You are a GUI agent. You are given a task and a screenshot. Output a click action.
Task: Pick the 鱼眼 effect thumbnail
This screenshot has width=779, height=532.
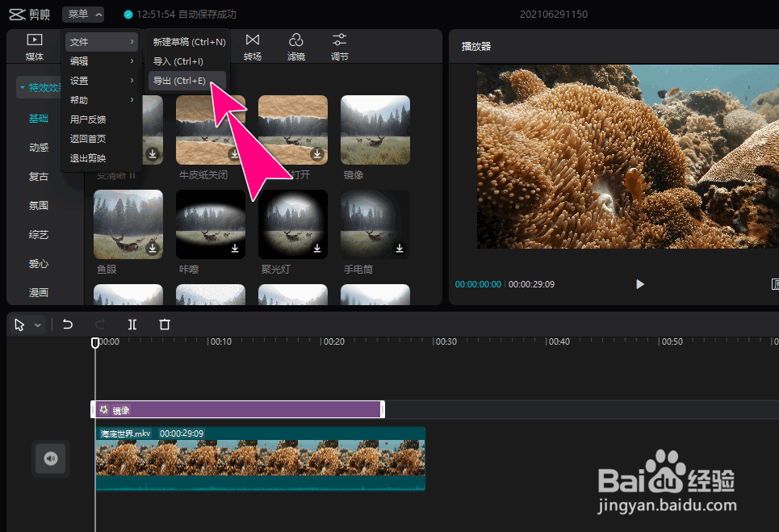128,224
